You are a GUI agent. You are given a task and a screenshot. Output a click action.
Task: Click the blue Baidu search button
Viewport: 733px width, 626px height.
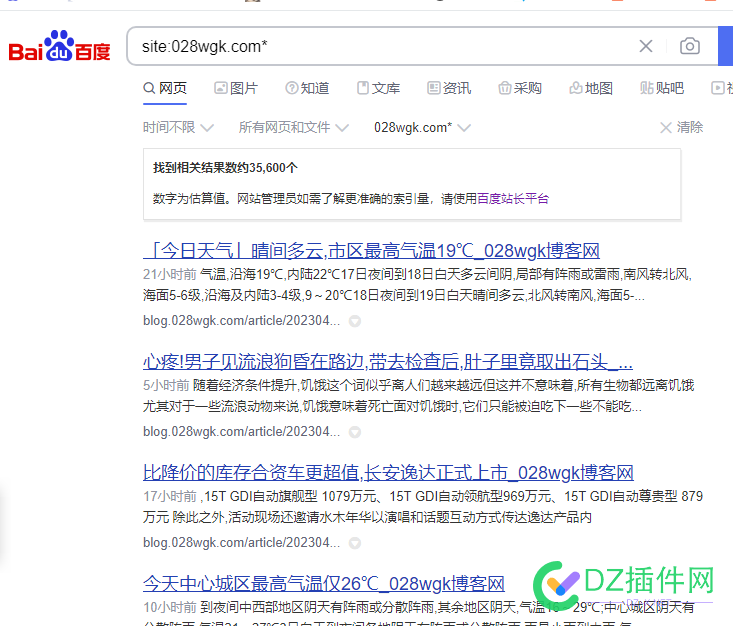pyautogui.click(x=726, y=46)
